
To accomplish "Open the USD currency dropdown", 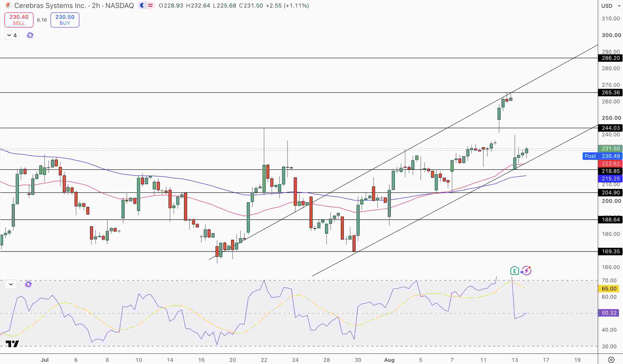I will coord(611,6).
